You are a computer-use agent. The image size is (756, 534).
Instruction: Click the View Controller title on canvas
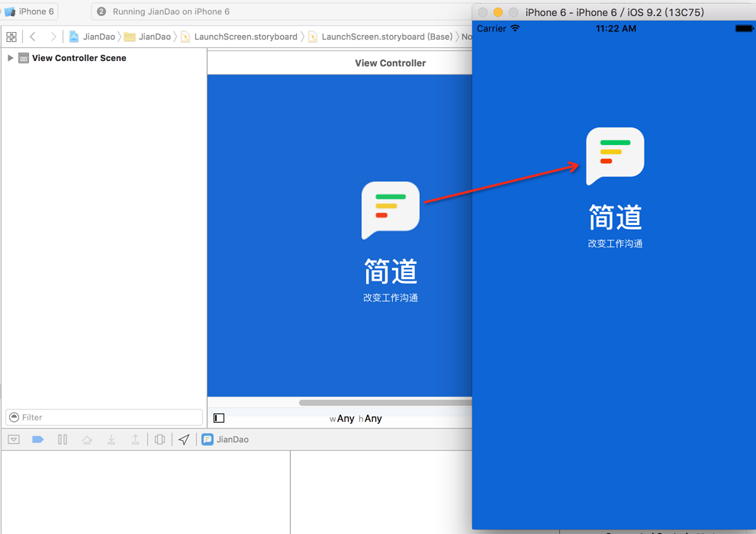(x=391, y=63)
